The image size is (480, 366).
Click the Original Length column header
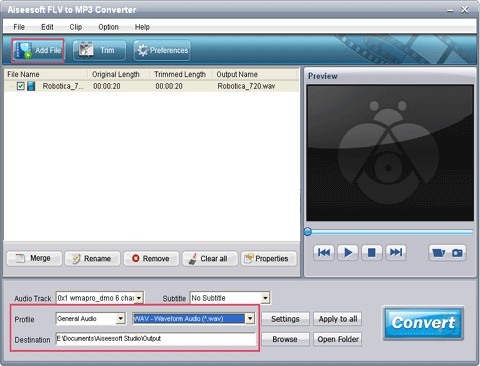(x=118, y=74)
